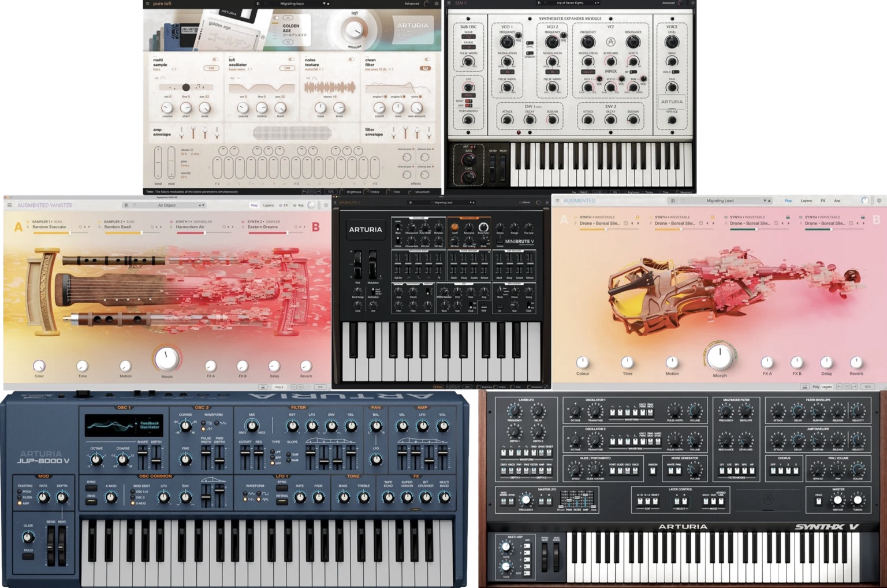Click the Poly mode button in right Augmented
The height and width of the screenshot is (588, 887).
click(816, 387)
